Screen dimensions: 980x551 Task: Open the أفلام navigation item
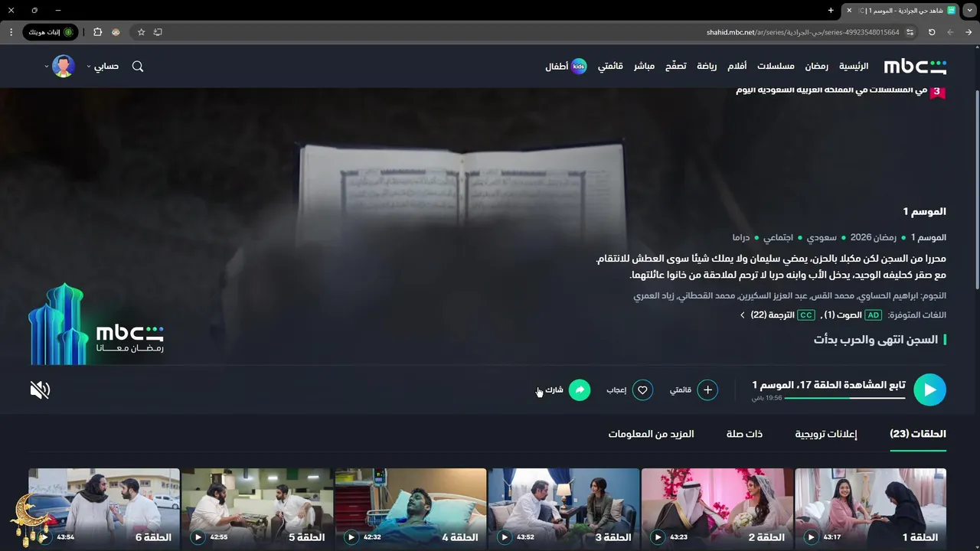737,67
